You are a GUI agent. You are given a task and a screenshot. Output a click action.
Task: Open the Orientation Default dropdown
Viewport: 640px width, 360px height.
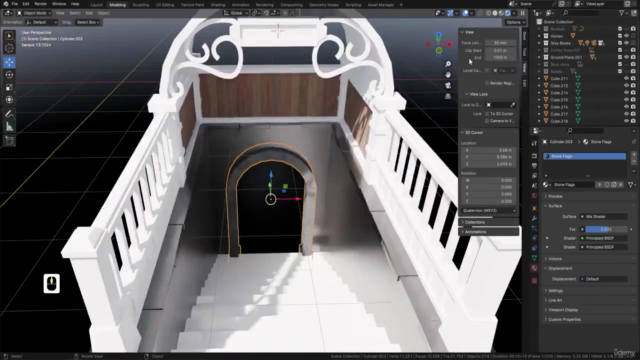(x=42, y=22)
